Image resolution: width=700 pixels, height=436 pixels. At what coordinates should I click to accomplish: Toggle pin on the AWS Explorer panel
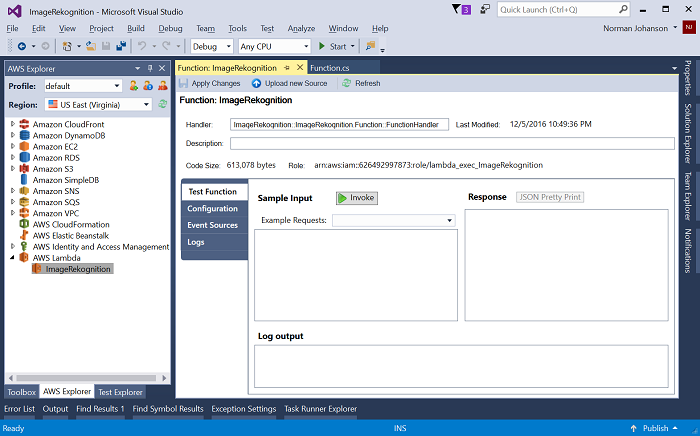[x=150, y=68]
